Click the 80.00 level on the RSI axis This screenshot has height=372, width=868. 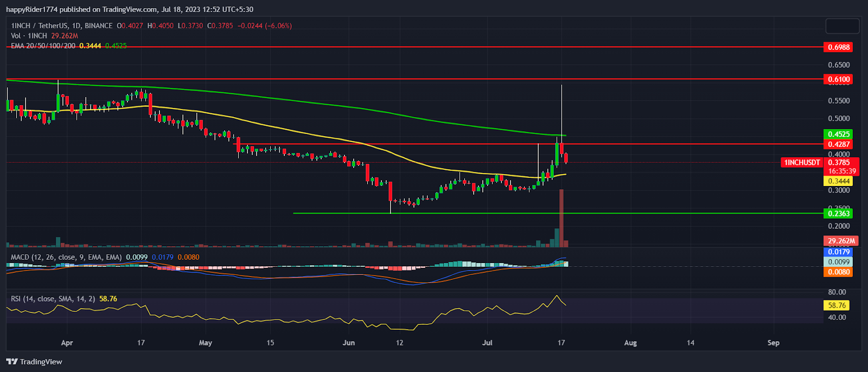coord(837,292)
